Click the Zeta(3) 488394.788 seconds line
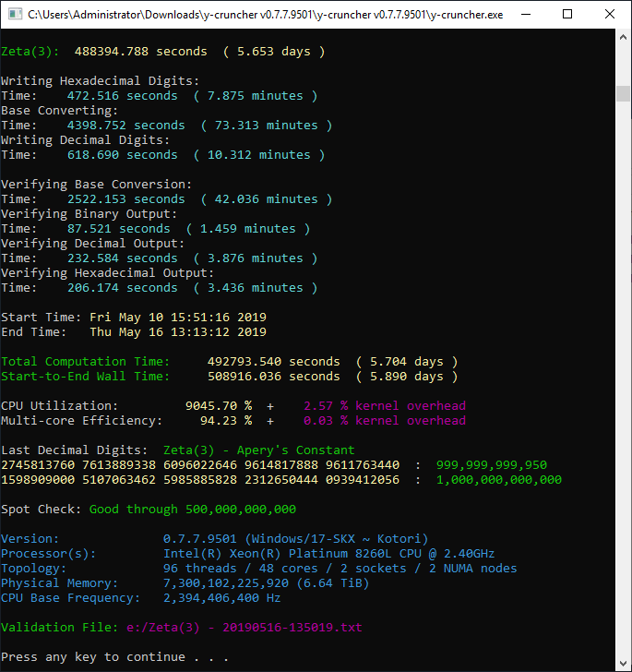 click(162, 52)
